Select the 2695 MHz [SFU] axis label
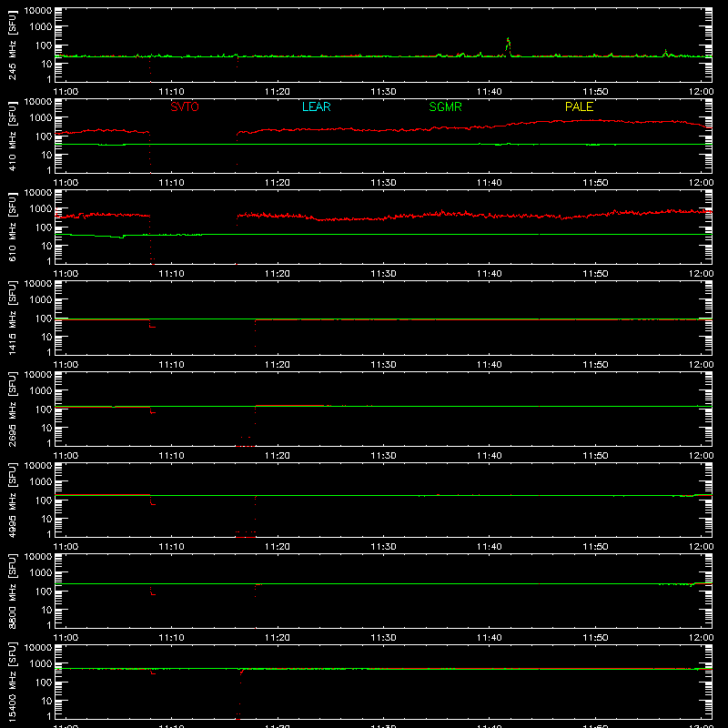 click(13, 409)
